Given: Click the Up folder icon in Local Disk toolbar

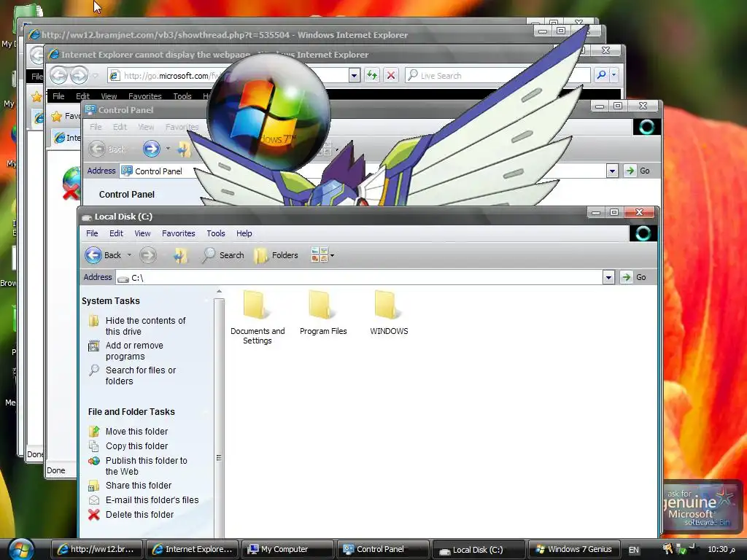Looking at the screenshot, I should (x=181, y=255).
